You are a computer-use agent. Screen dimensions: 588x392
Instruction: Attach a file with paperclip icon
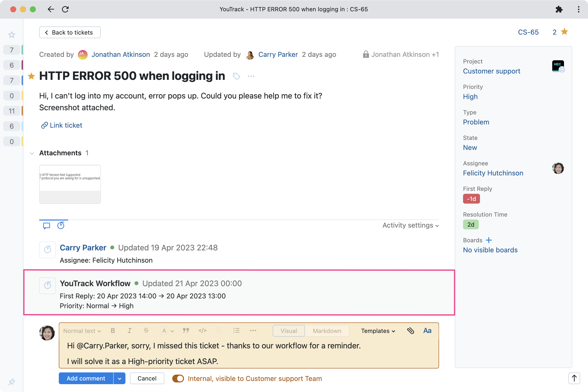pos(411,331)
